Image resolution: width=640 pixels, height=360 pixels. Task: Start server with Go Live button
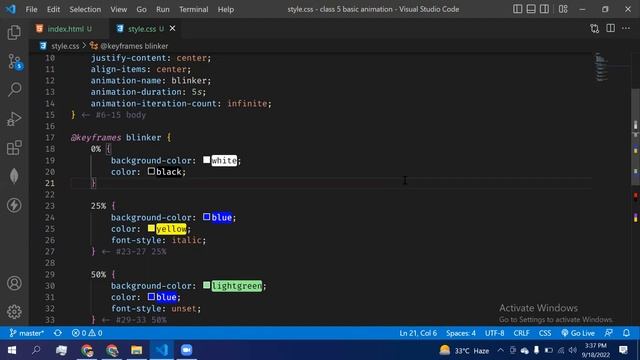pyautogui.click(x=578, y=333)
